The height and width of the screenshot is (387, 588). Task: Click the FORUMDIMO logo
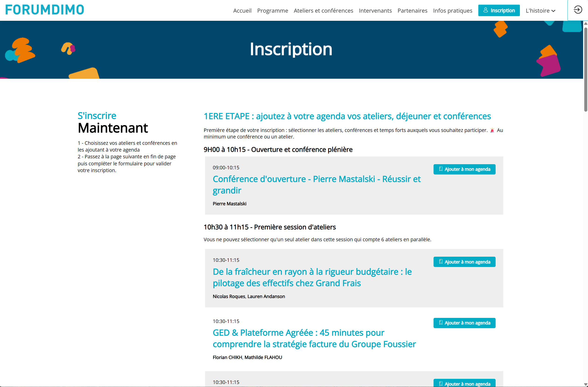(x=45, y=10)
